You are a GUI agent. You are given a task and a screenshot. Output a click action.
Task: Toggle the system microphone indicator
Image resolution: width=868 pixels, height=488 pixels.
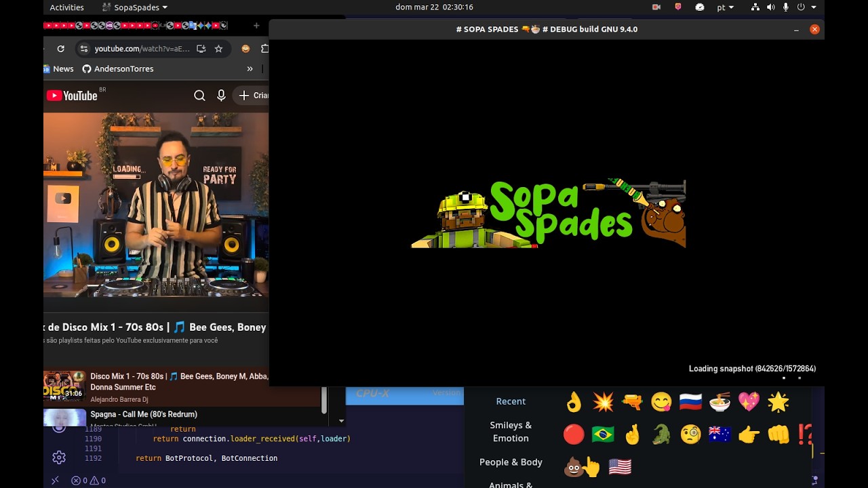tap(786, 7)
